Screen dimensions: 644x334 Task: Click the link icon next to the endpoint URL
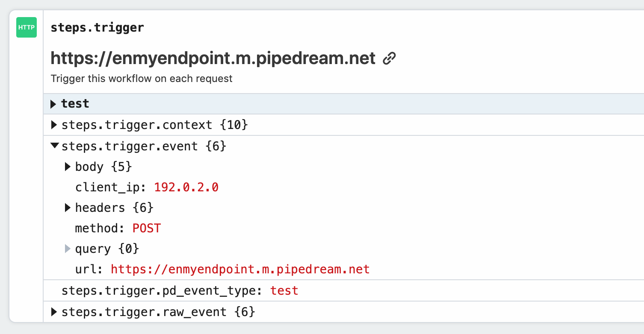tap(390, 59)
